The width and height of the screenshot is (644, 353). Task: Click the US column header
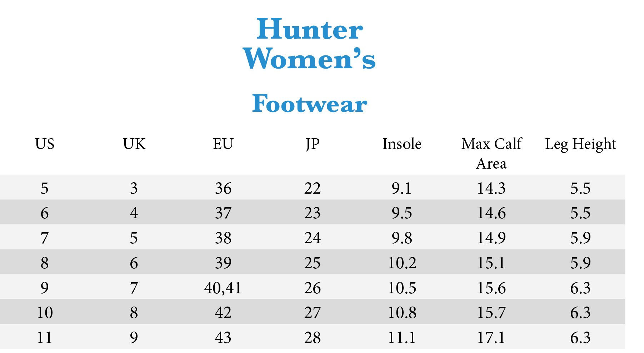click(x=45, y=144)
